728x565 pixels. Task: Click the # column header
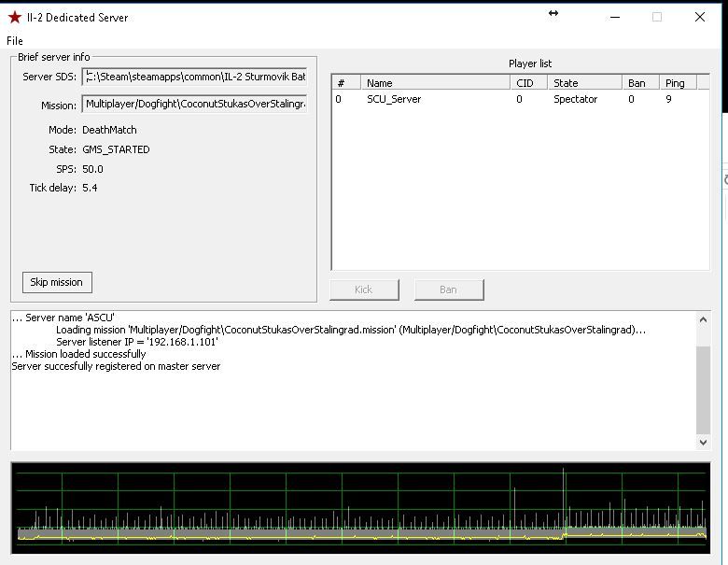(346, 83)
